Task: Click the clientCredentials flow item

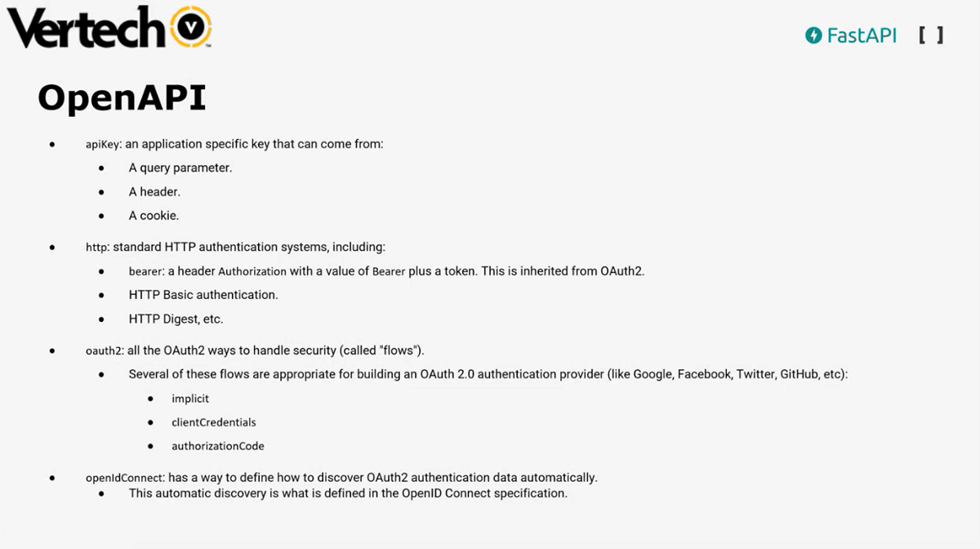Action: tap(214, 422)
